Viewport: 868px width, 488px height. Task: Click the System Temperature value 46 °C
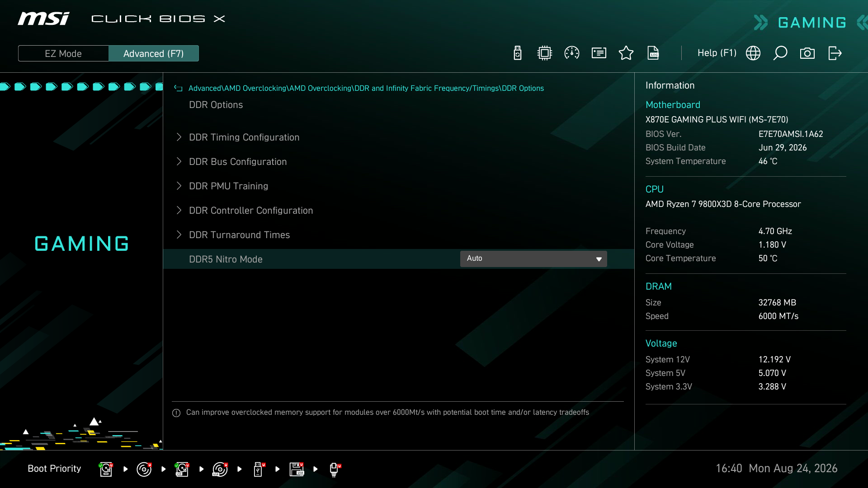pyautogui.click(x=768, y=161)
